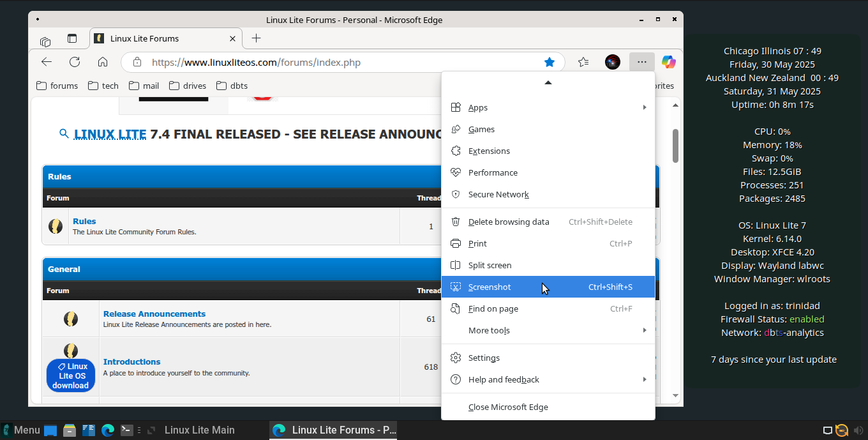This screenshot has height=440, width=868.
Task: Open the mail bookmark folder
Action: pos(144,86)
